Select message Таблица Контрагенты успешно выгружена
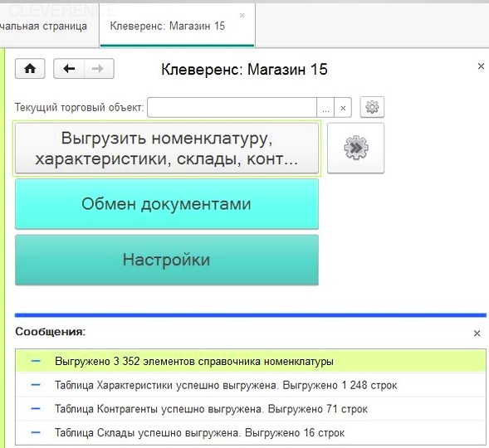 click(x=251, y=409)
